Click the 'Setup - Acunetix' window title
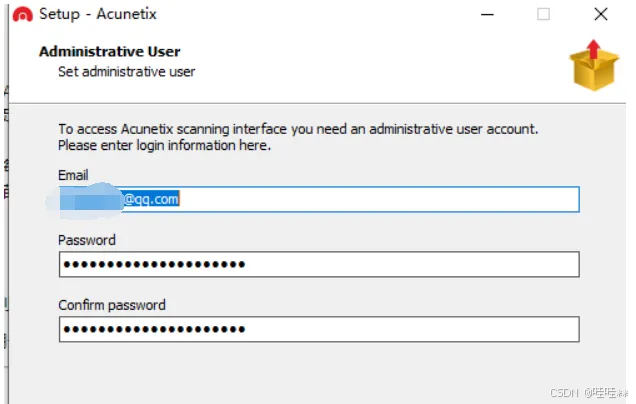The width and height of the screenshot is (636, 404). click(x=98, y=14)
